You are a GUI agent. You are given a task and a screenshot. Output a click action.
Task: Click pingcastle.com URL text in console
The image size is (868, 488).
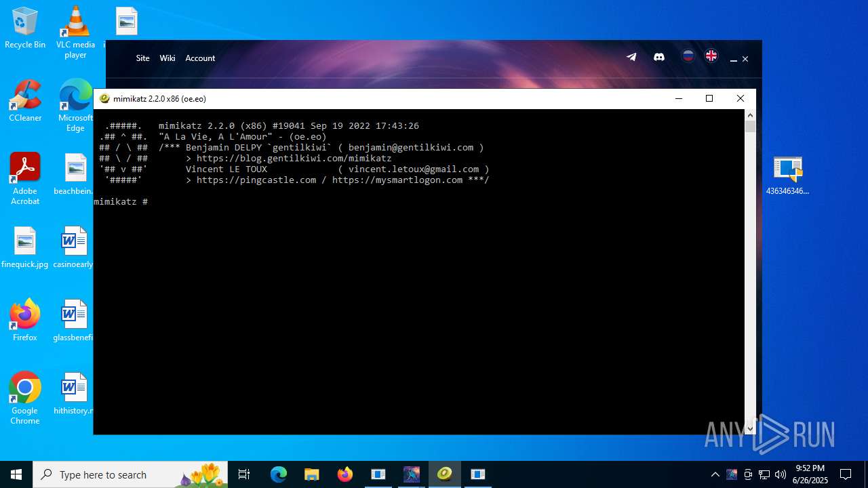click(x=256, y=180)
